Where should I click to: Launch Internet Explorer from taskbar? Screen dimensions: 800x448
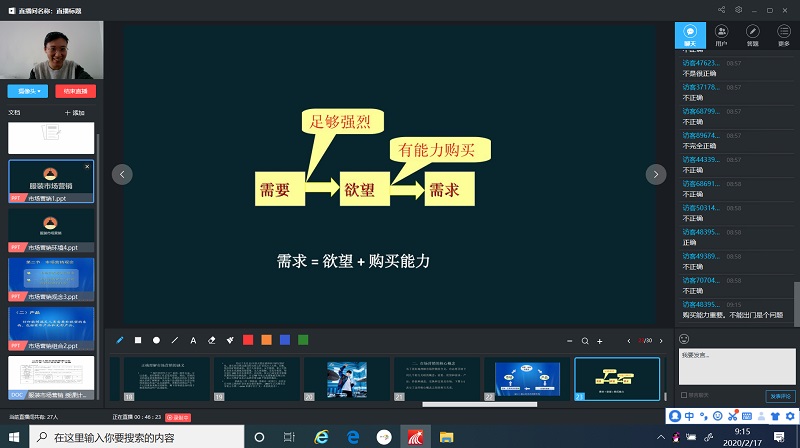pyautogui.click(x=321, y=437)
